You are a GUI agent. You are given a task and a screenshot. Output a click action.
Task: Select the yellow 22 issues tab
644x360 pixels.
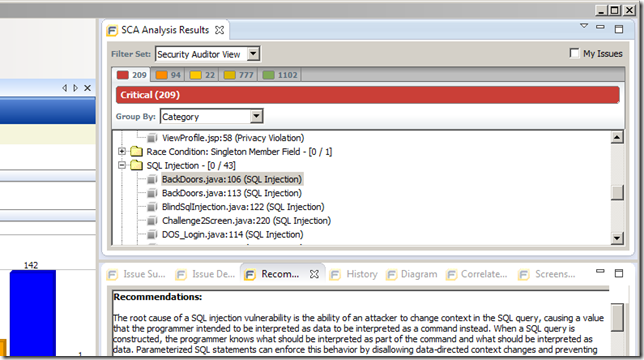(203, 75)
